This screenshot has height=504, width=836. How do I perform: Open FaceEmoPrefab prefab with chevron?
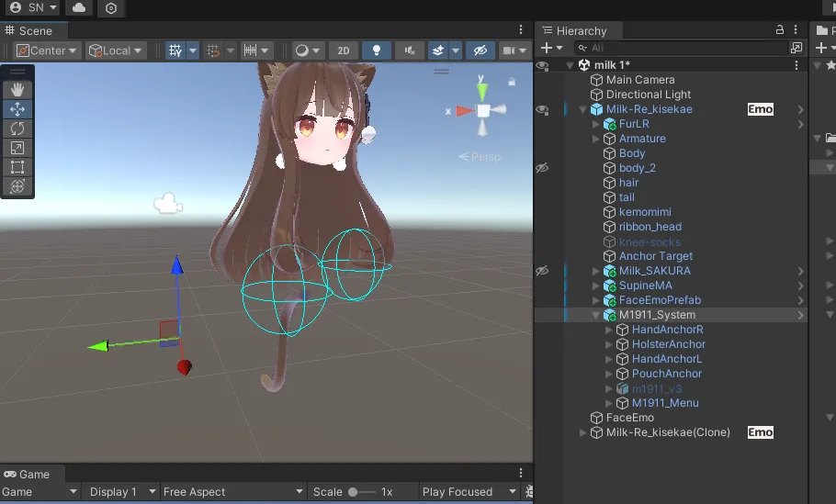coord(800,300)
